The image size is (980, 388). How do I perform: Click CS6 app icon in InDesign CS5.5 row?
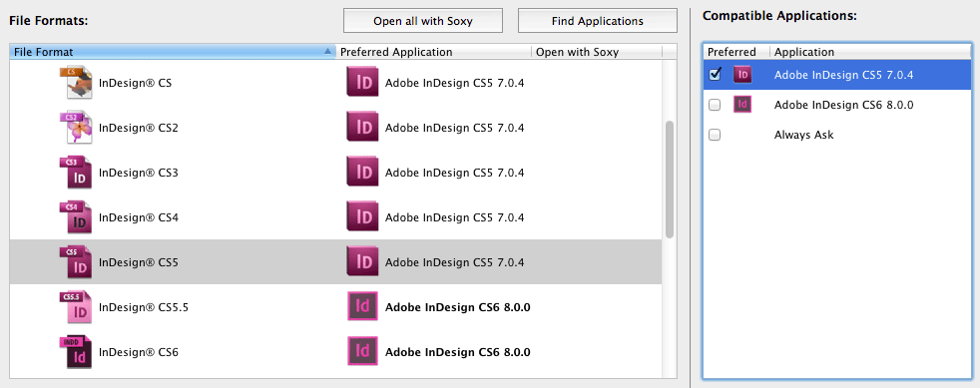click(362, 307)
